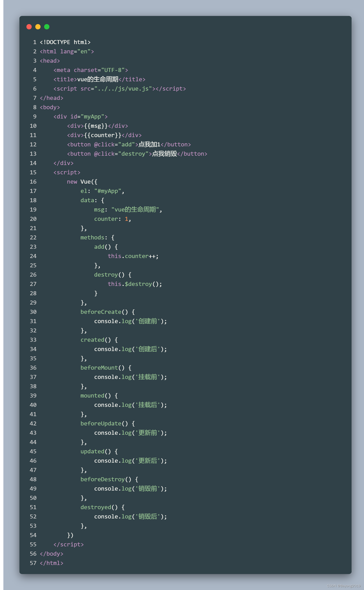Click the 'beforeMount() {' hook line
This screenshot has height=590, width=364.
tap(106, 368)
